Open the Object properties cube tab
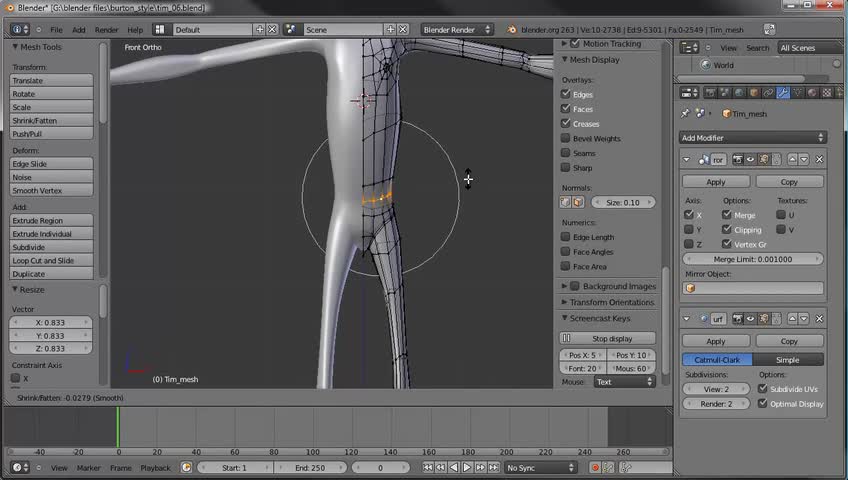Screen dimensions: 848x480 (x=755, y=93)
